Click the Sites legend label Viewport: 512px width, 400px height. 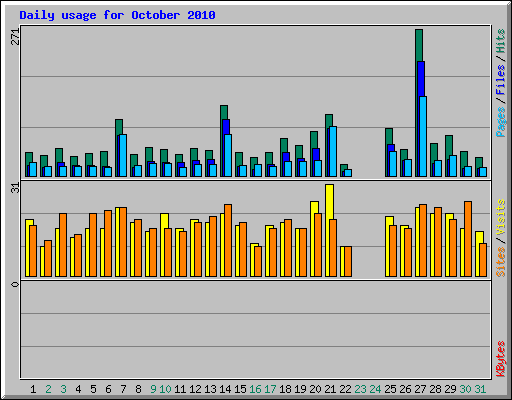pyautogui.click(x=500, y=262)
